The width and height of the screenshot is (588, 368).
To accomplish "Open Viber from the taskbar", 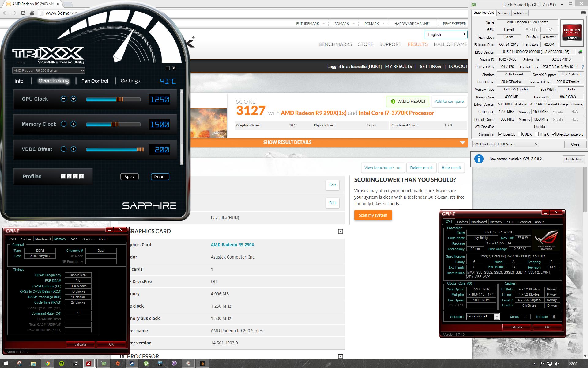I will click(x=174, y=363).
